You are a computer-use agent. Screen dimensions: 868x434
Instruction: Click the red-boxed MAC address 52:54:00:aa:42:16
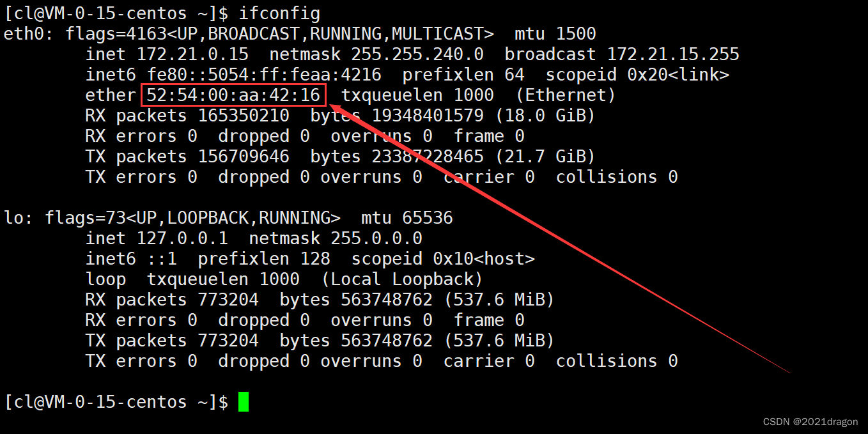pos(233,95)
